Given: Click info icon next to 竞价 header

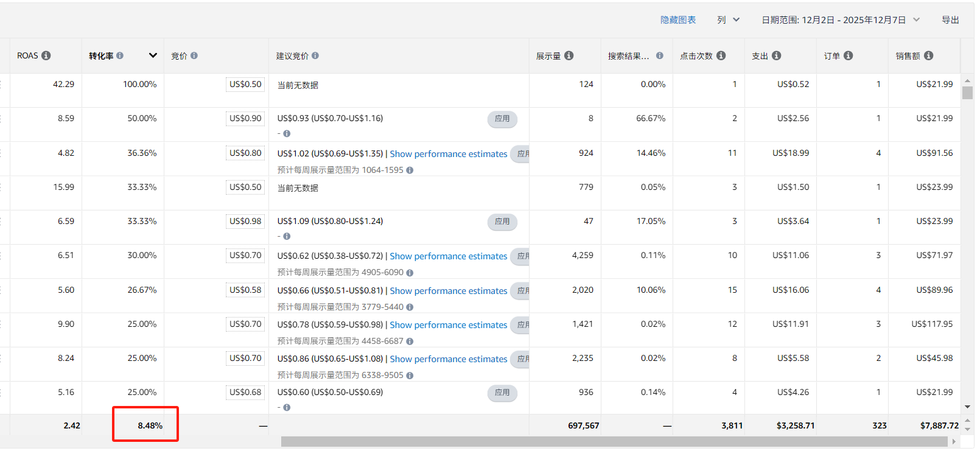Looking at the screenshot, I should pyautogui.click(x=194, y=55).
